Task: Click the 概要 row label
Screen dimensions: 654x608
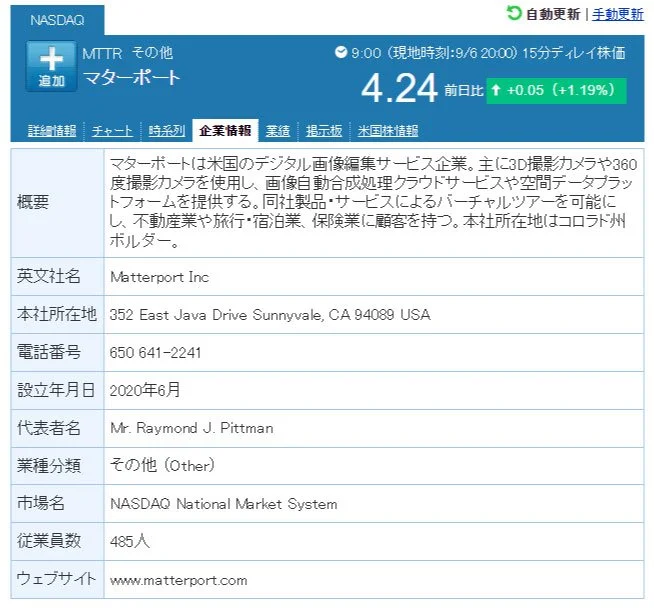Action: [x=33, y=202]
